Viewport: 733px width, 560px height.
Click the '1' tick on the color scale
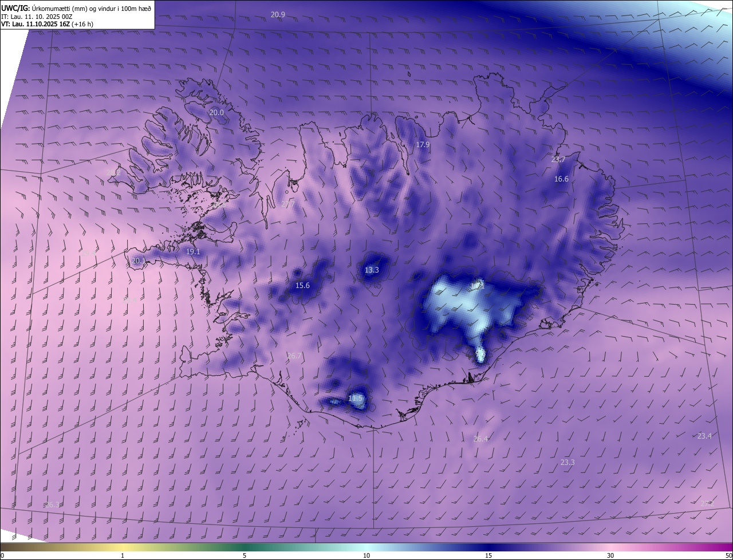(123, 555)
